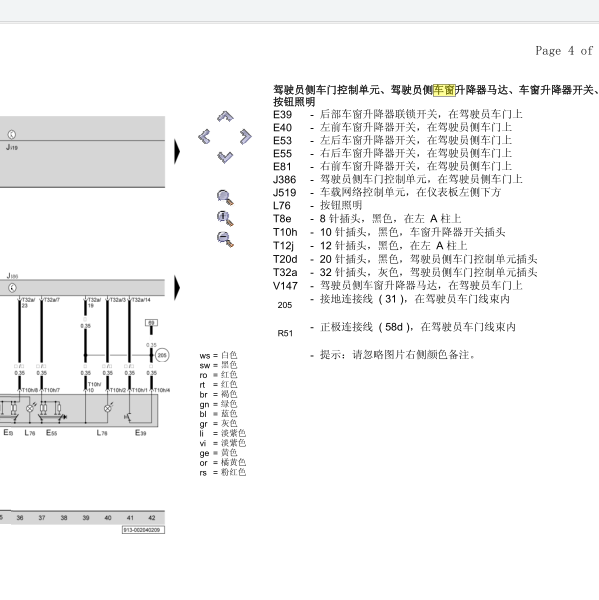Click the 'rs = 粉红色' color code line
The image size is (599, 600).
tap(223, 473)
